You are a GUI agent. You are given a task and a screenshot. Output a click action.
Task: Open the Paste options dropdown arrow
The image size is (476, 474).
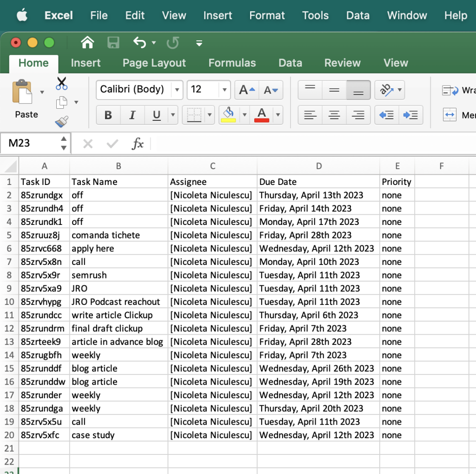coord(42,92)
